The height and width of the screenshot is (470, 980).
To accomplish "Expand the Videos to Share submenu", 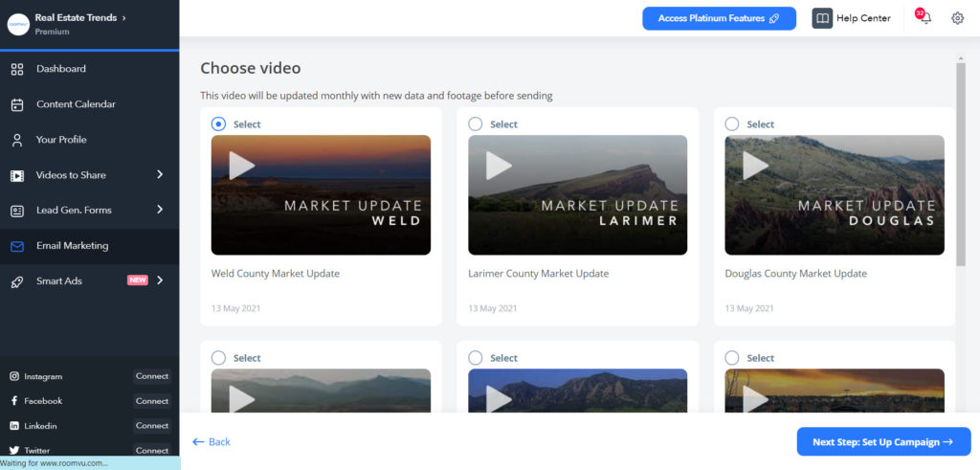I will click(x=160, y=175).
